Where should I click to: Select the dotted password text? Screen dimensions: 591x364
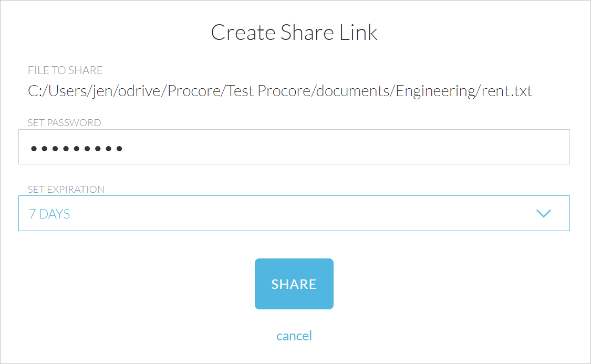(x=76, y=148)
